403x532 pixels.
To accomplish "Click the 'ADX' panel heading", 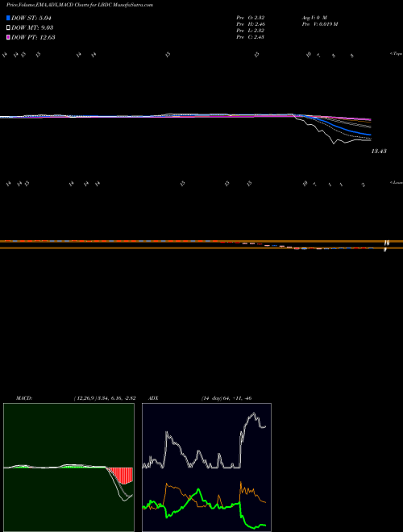I will [154, 398].
